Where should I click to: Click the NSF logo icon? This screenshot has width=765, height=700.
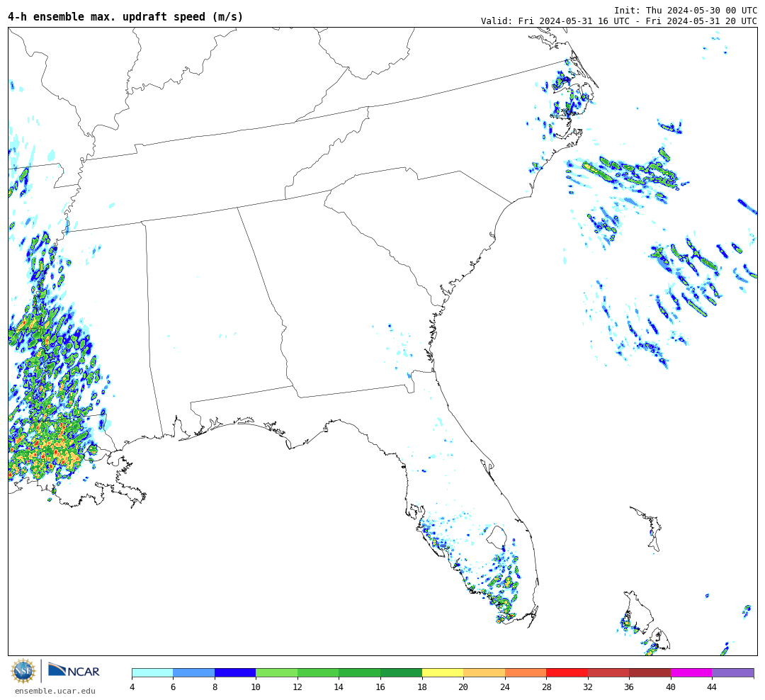pyautogui.click(x=23, y=671)
